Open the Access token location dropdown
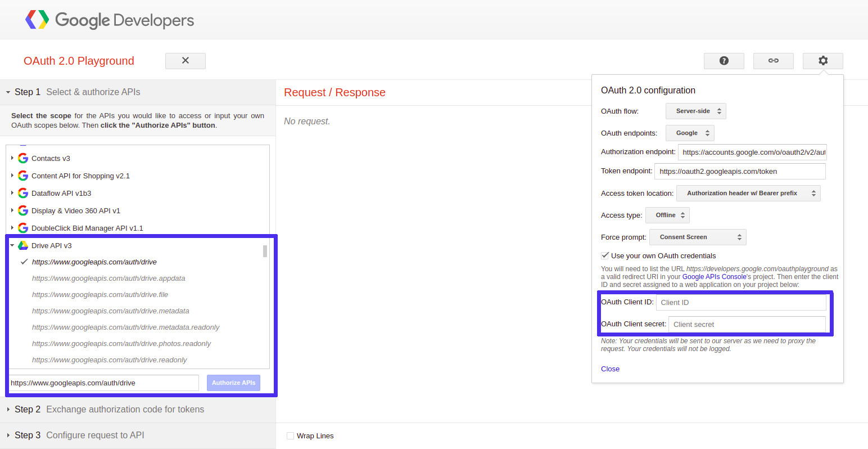The width and height of the screenshot is (868, 449). point(748,193)
